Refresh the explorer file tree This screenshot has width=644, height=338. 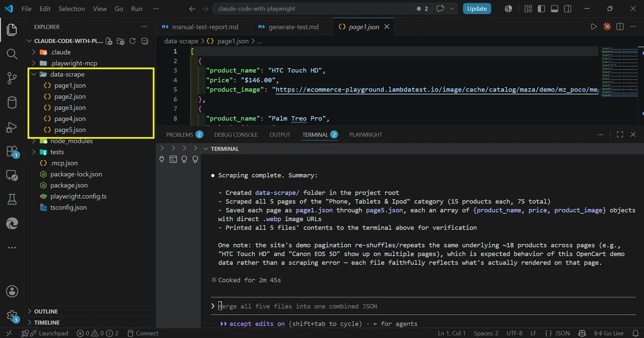pyautogui.click(x=132, y=41)
